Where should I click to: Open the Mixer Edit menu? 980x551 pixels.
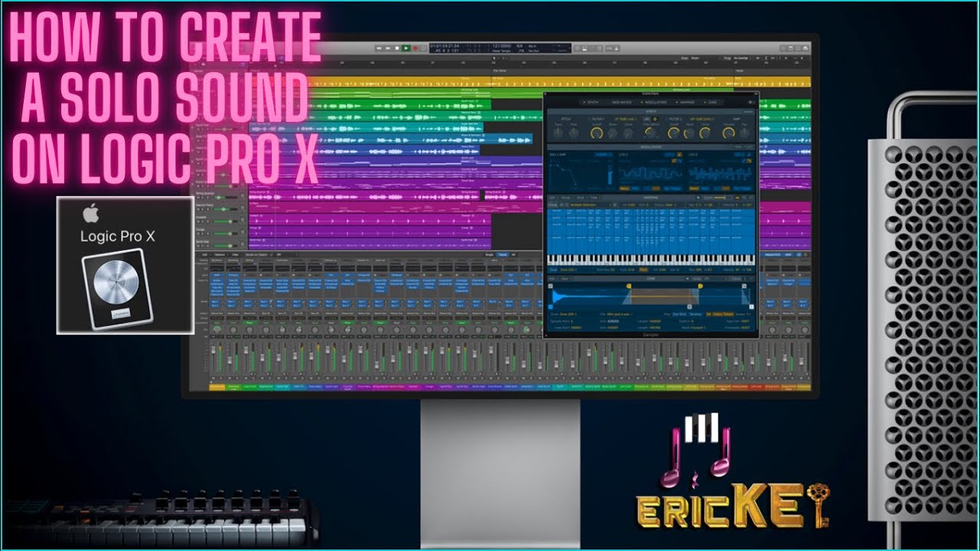click(204, 255)
